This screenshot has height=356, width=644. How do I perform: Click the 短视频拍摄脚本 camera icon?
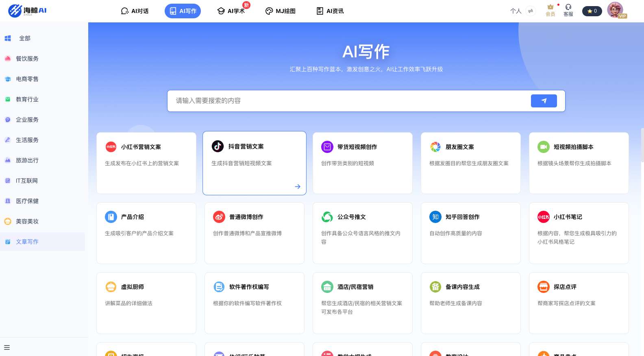tap(544, 147)
